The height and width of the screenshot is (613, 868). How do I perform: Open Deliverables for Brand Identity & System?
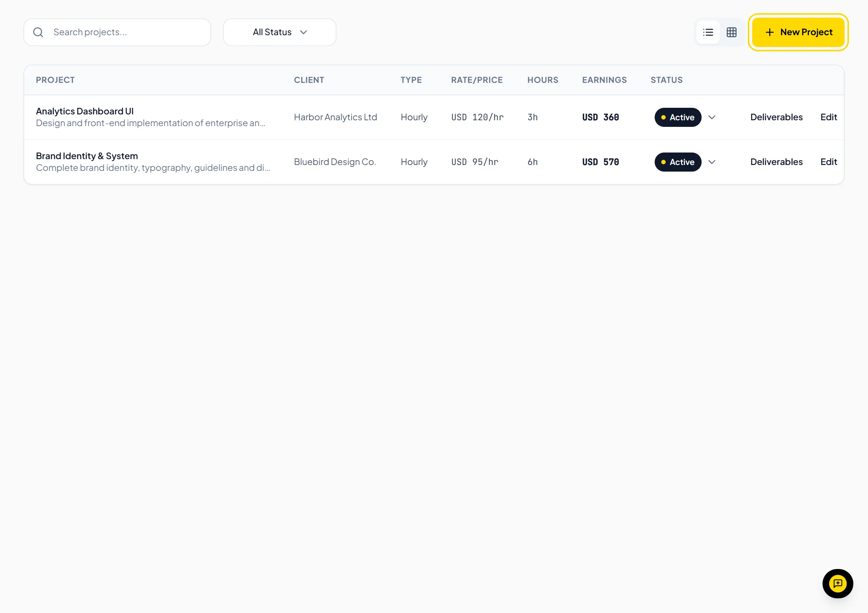point(776,162)
